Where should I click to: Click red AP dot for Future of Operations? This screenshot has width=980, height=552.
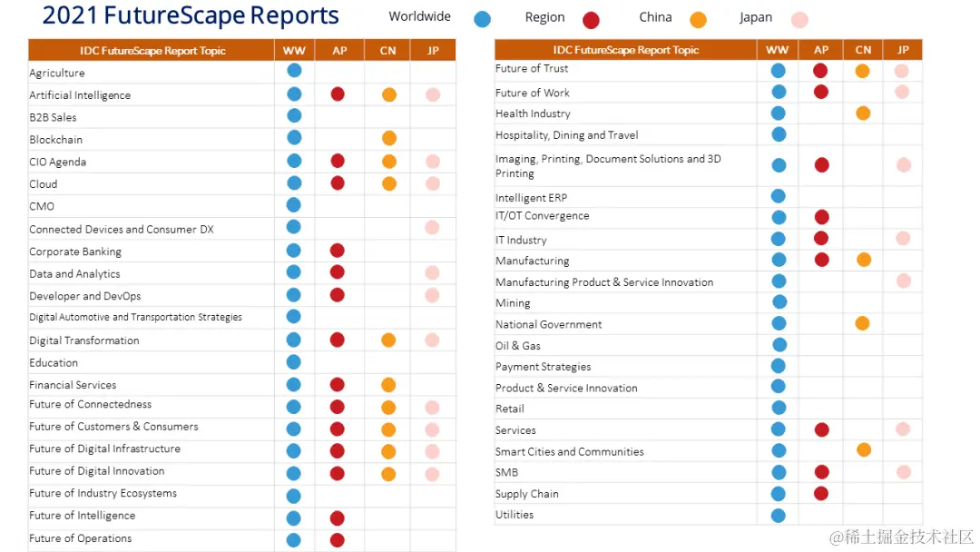point(338,540)
